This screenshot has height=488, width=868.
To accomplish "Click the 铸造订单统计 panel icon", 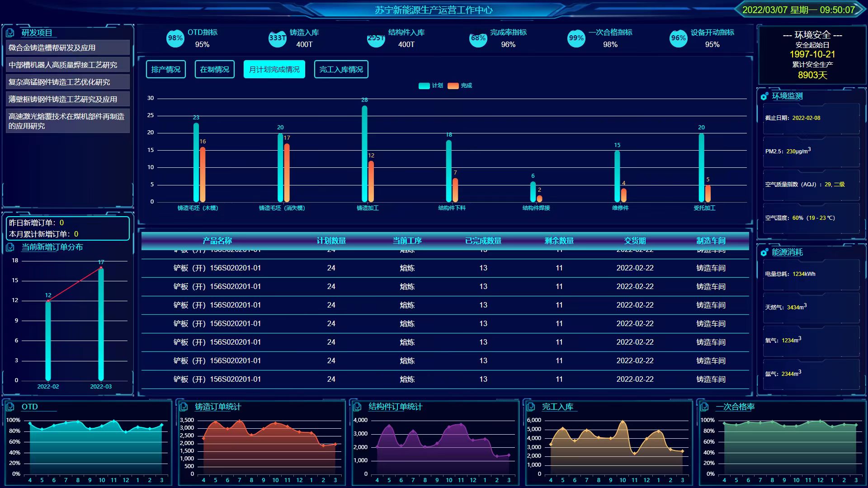I will pyautogui.click(x=184, y=407).
